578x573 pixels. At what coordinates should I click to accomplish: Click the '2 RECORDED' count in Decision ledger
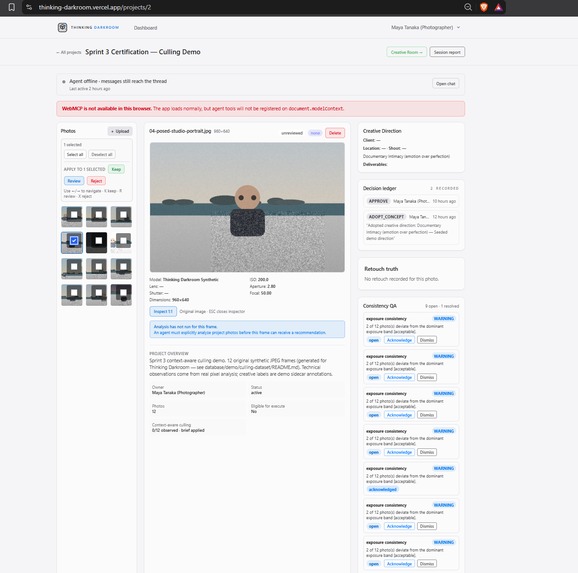point(444,188)
